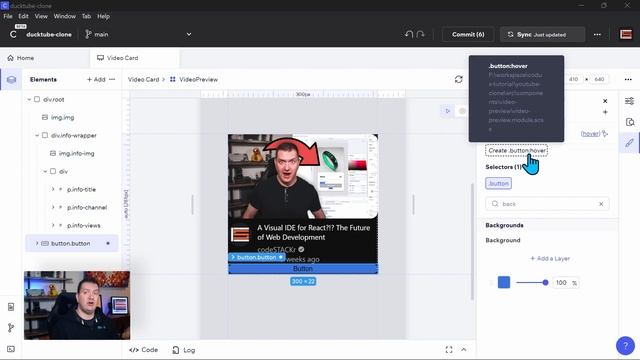Open the Elements panel layers icon
The width and height of the screenshot is (640, 360).
pos(11,80)
